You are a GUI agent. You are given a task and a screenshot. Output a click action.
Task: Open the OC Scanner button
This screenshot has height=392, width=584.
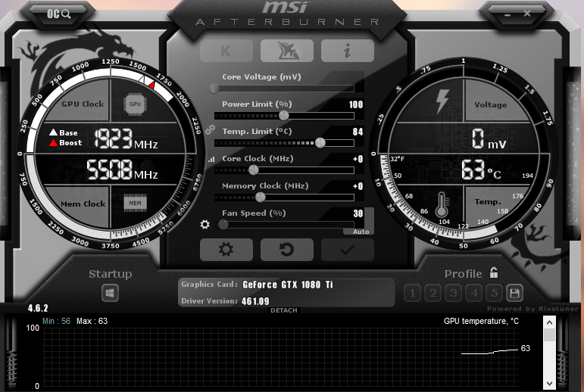58,14
